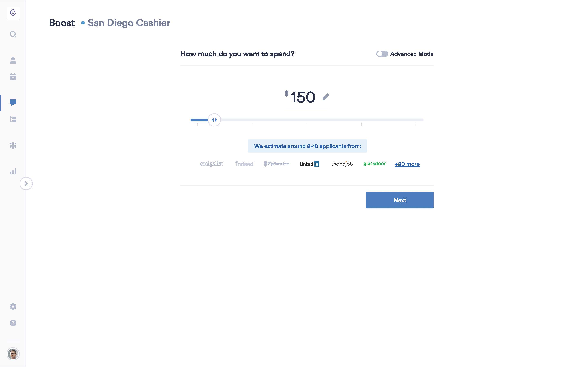Click the analytics/bar chart icon in sidebar
Image resolution: width=588 pixels, height=367 pixels.
tap(13, 171)
